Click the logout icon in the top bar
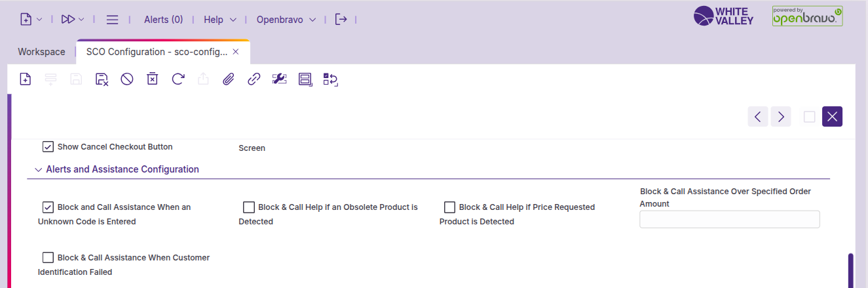The width and height of the screenshot is (868, 288). tap(341, 20)
